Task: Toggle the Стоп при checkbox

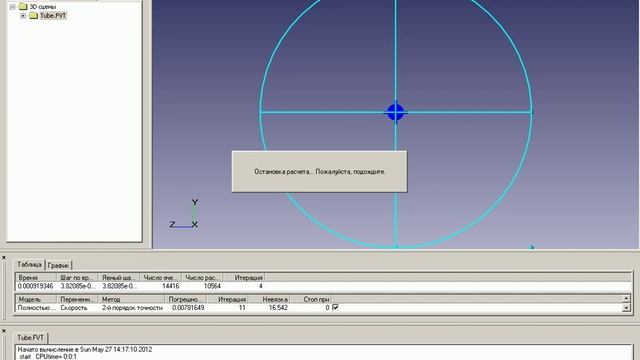Action: (x=336, y=307)
